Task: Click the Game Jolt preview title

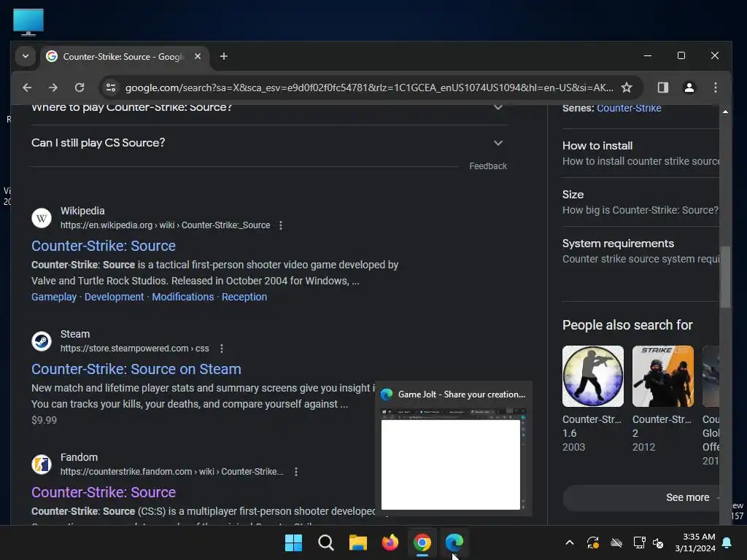Action: coord(461,394)
